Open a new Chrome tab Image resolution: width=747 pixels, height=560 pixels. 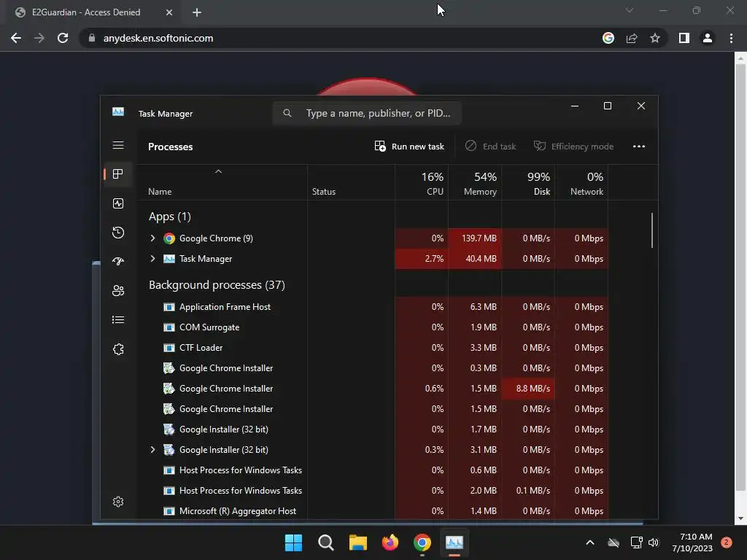[197, 12]
